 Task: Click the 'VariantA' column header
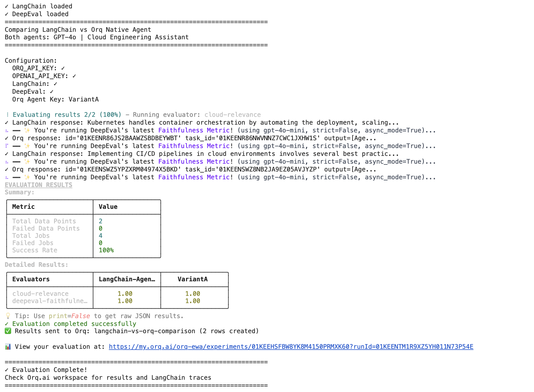[x=193, y=279]
